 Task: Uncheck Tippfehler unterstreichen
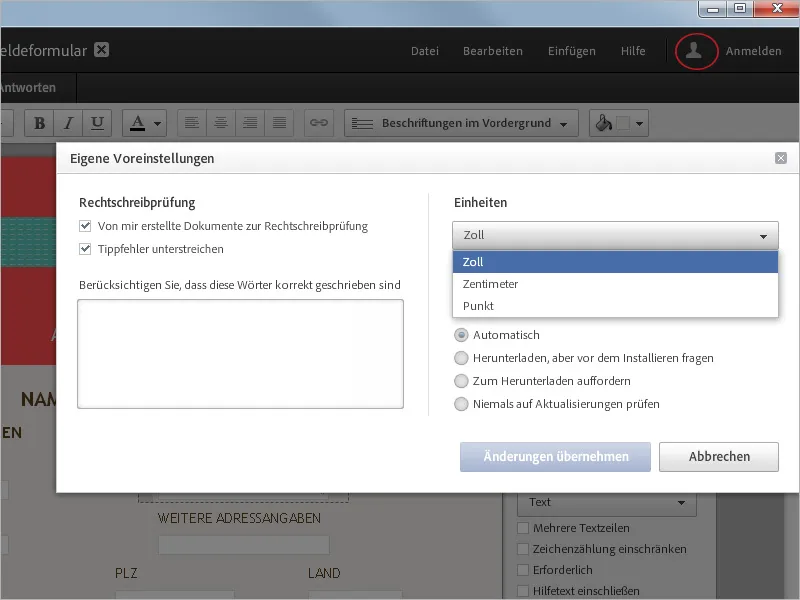[x=85, y=249]
